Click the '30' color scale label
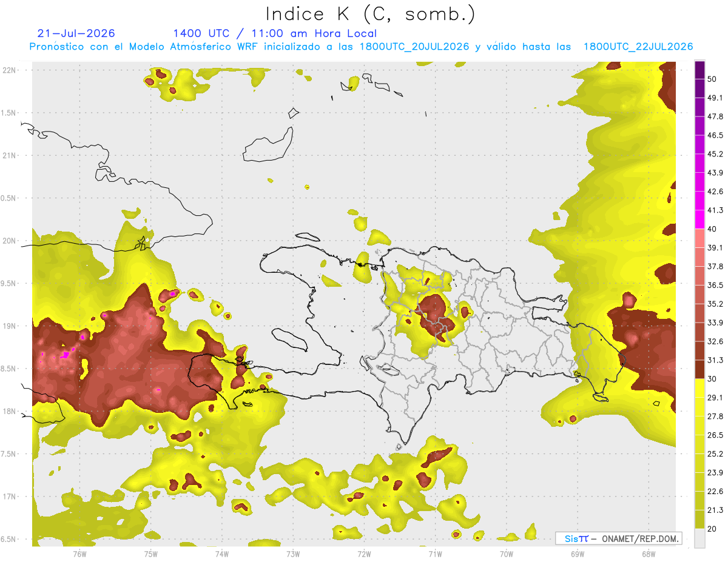The height and width of the screenshot is (562, 728). point(713,379)
